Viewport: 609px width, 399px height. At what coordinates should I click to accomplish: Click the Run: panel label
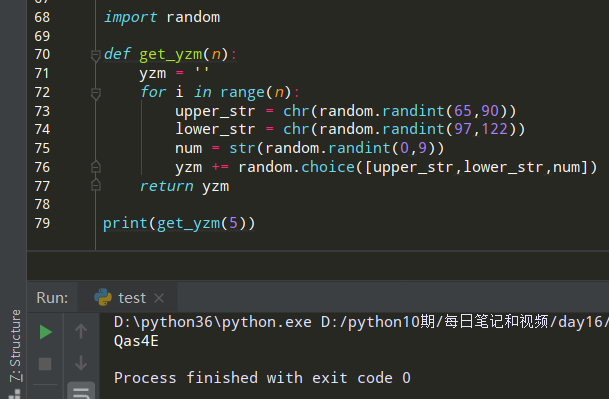[x=52, y=298]
